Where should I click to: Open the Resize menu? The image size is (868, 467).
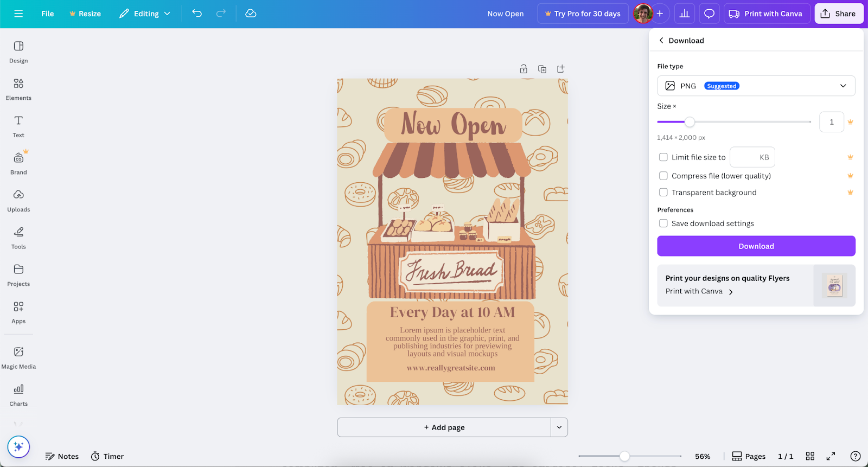[x=85, y=14]
